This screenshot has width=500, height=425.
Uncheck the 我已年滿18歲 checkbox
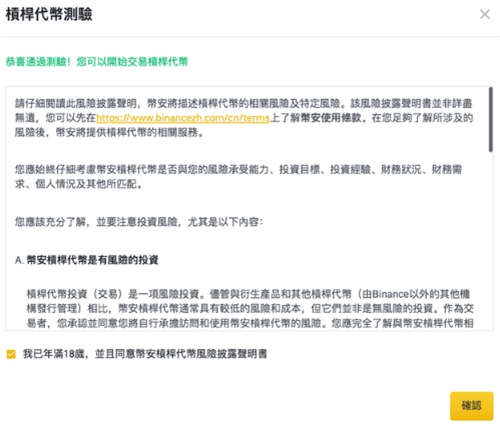click(x=11, y=354)
